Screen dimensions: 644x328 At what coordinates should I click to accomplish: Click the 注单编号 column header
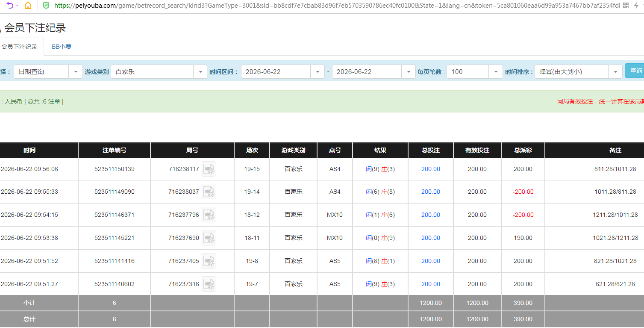click(x=114, y=150)
